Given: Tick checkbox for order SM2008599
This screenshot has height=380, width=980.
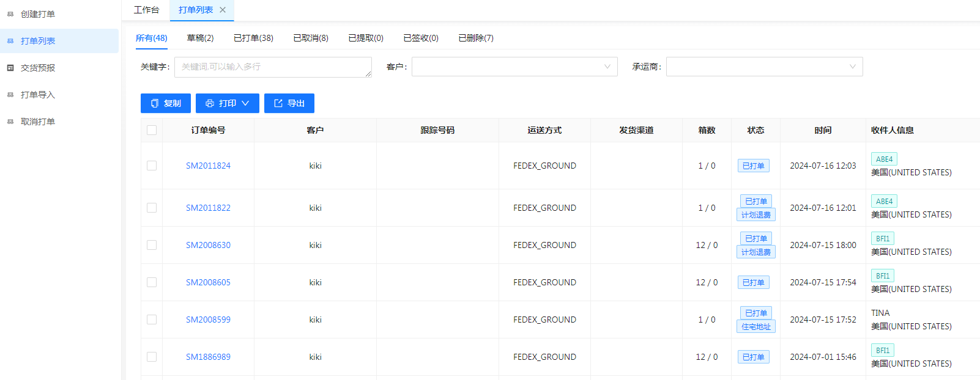Looking at the screenshot, I should click(152, 320).
